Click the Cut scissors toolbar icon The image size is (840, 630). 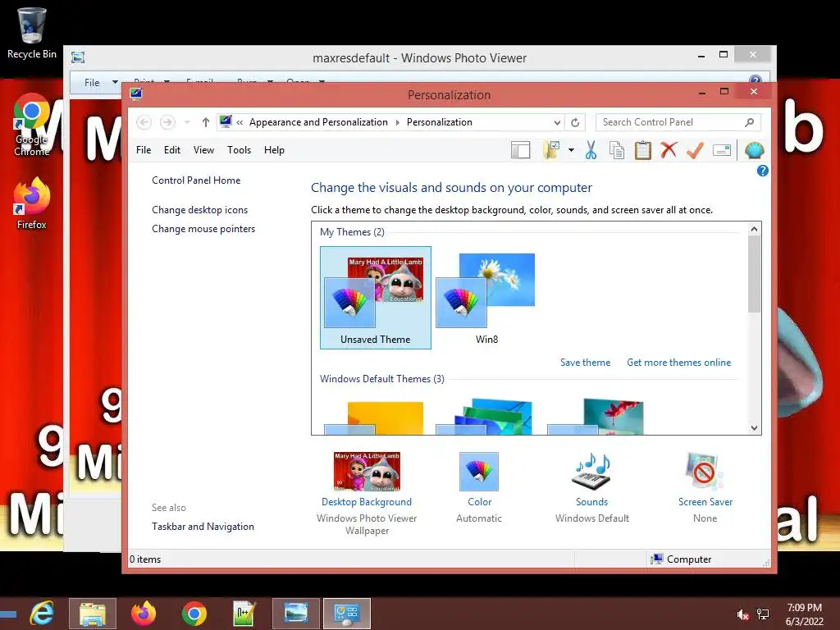591,151
